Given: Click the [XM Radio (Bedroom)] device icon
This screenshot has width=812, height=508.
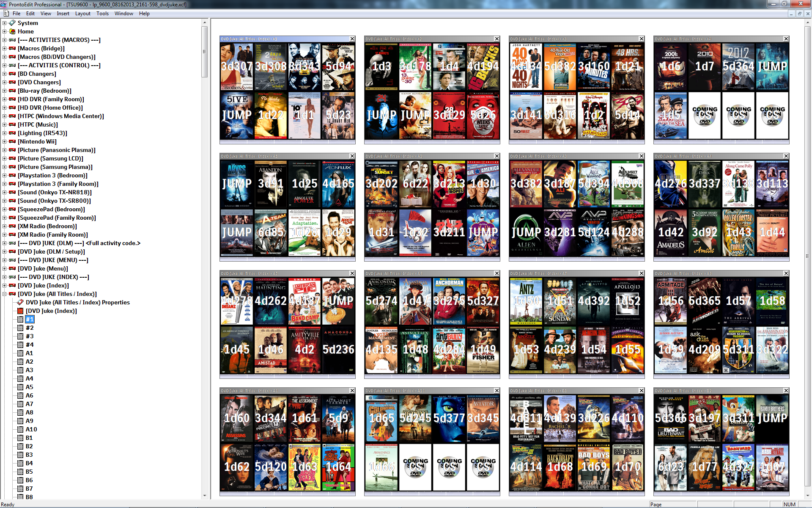Looking at the screenshot, I should coord(12,226).
